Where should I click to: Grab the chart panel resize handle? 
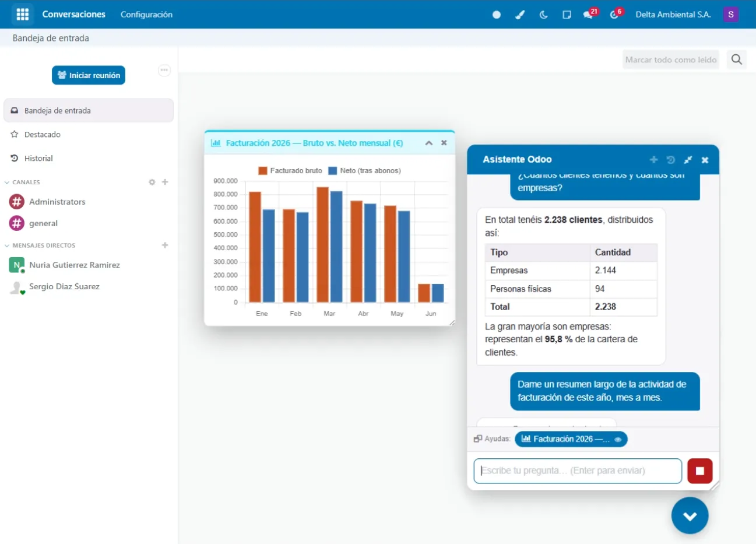point(451,322)
